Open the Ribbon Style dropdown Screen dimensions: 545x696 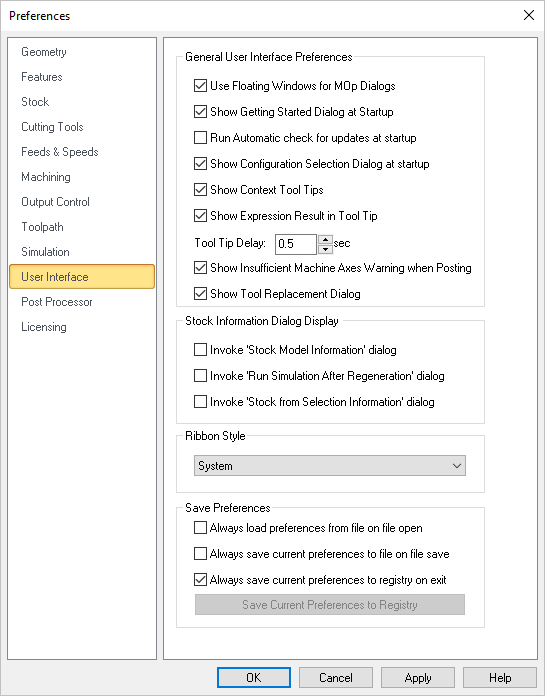coord(330,466)
